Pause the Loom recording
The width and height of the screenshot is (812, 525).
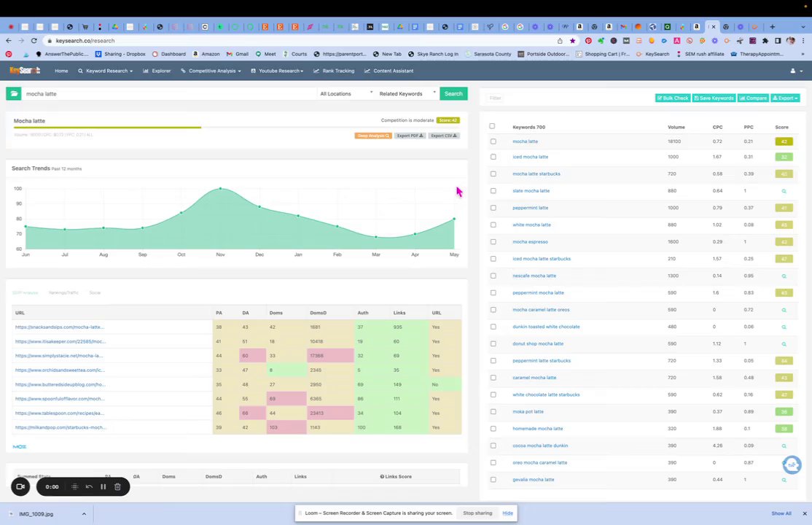click(x=103, y=486)
